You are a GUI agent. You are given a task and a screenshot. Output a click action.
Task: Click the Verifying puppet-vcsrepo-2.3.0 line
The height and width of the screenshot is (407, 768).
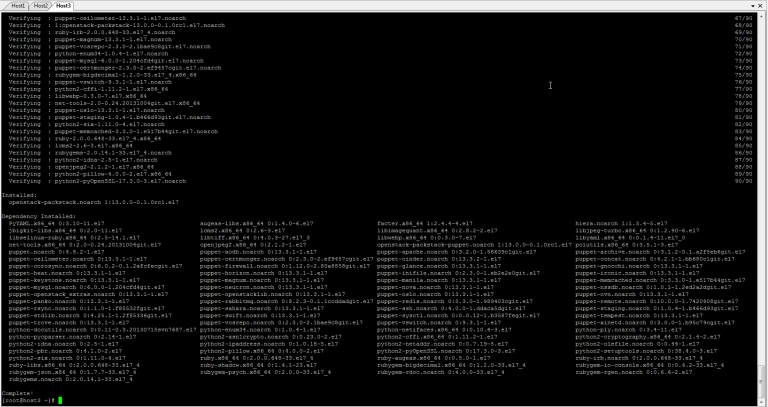(110, 47)
